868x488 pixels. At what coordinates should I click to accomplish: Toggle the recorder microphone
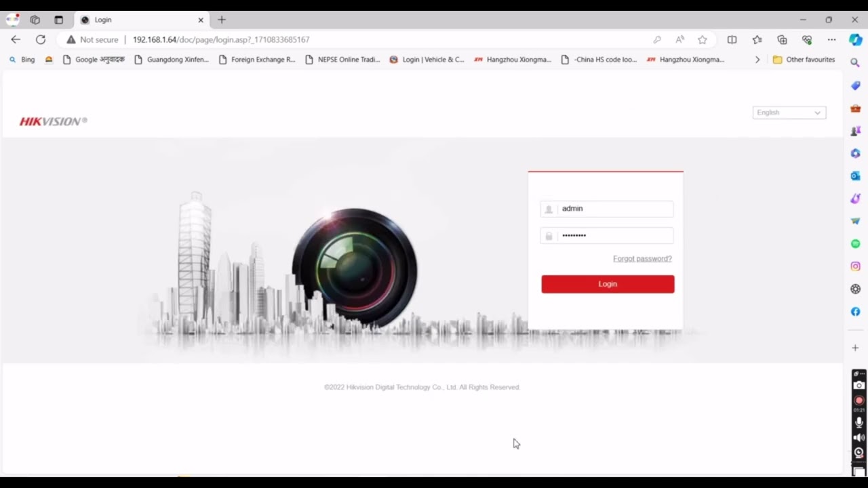(x=859, y=422)
